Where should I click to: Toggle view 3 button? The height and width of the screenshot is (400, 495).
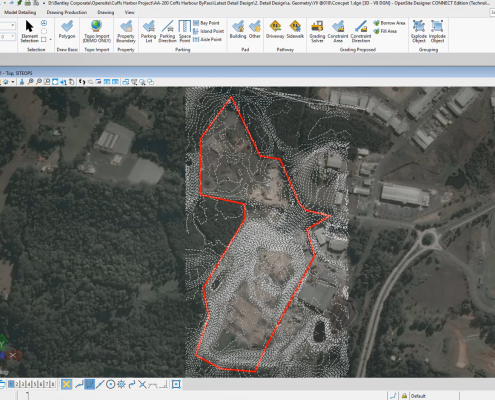[23, 384]
